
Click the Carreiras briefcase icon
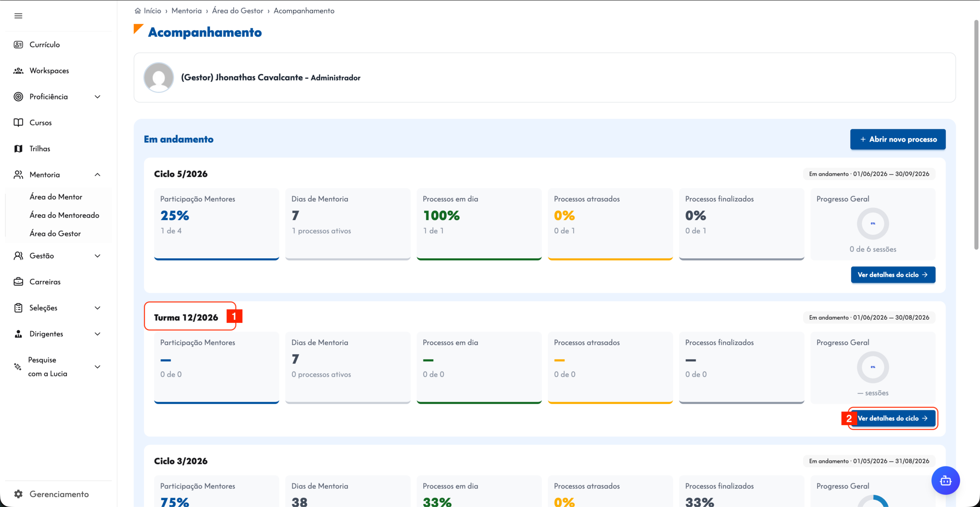[18, 282]
